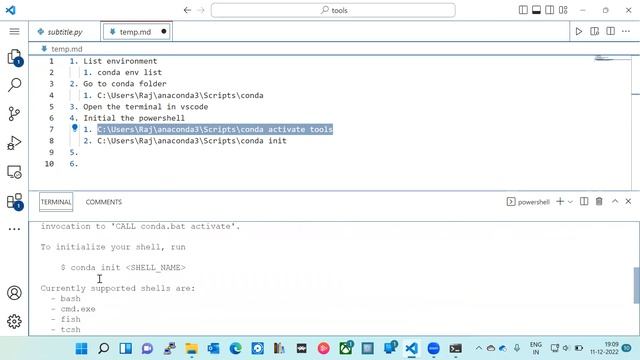This screenshot has width=640, height=360.
Task: Click 'Go to conda folder' line
Action: 124,84
